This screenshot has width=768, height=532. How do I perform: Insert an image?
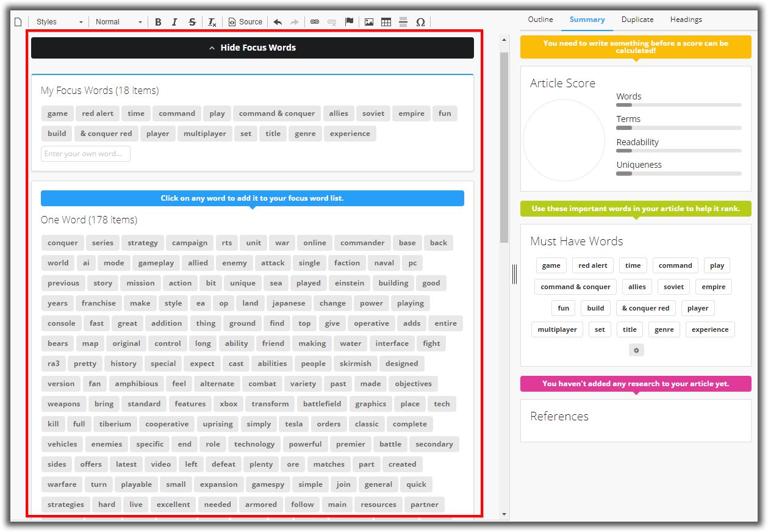click(x=369, y=22)
